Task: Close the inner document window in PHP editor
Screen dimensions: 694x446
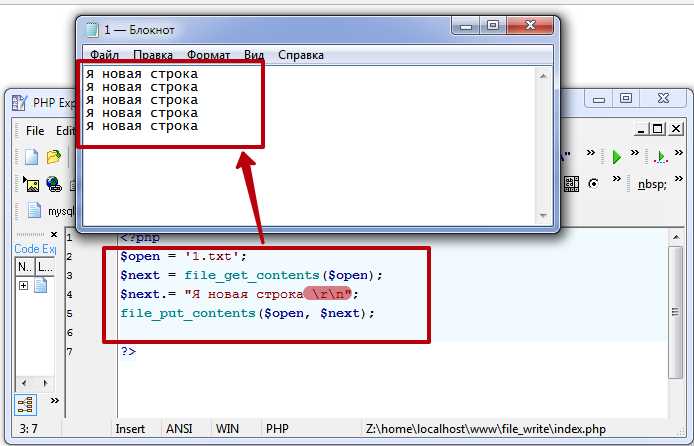Action: [676, 129]
